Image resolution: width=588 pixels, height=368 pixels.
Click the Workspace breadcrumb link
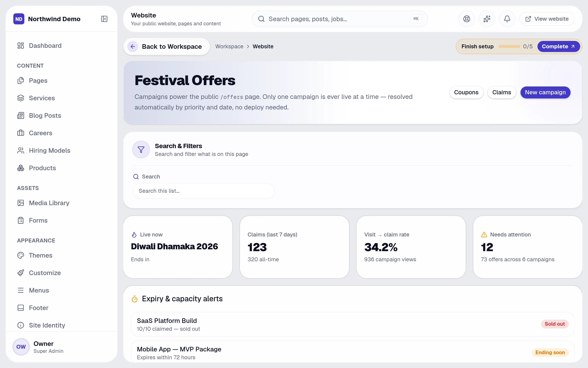229,46
